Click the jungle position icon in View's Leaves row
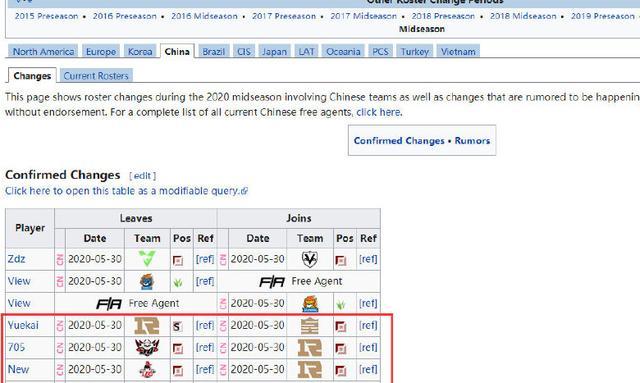Image resolution: width=640 pixels, height=383 pixels. [178, 282]
